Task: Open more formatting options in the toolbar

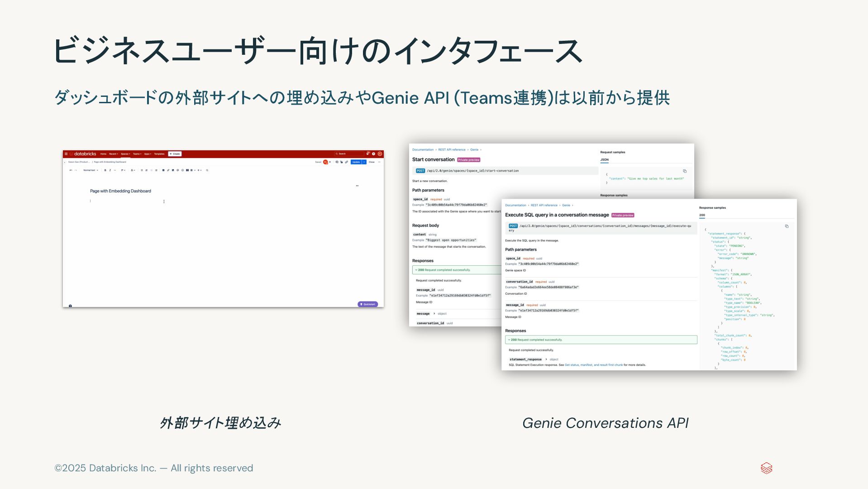Action: click(x=115, y=170)
